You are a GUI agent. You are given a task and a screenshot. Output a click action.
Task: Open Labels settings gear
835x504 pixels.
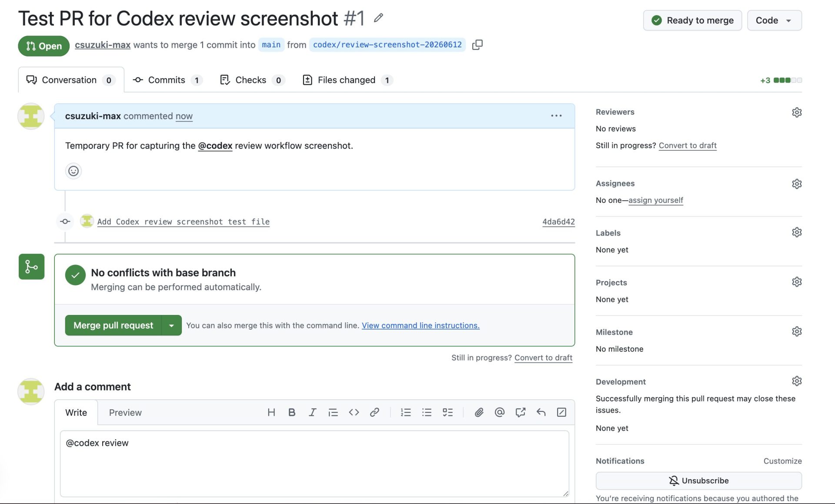pyautogui.click(x=796, y=232)
